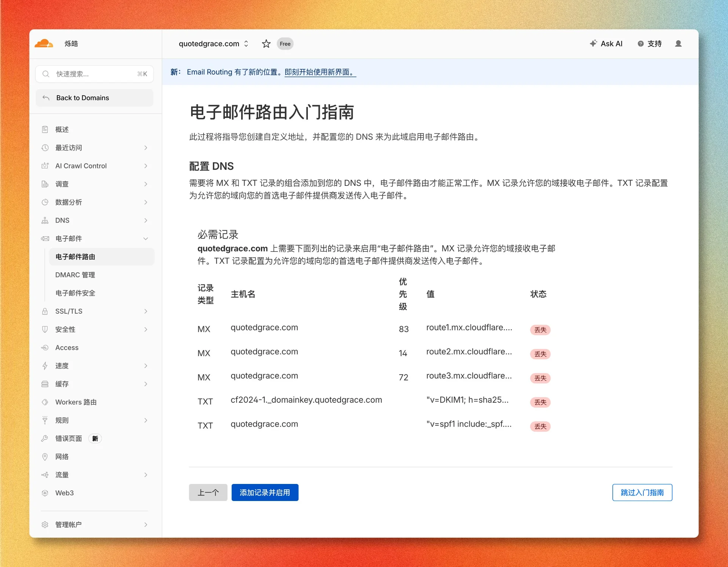
Task: Click the 烁皓 account name
Action: (71, 44)
